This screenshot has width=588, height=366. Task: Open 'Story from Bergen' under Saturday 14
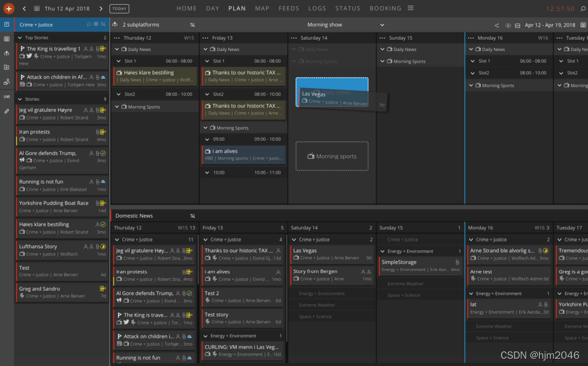(332, 274)
